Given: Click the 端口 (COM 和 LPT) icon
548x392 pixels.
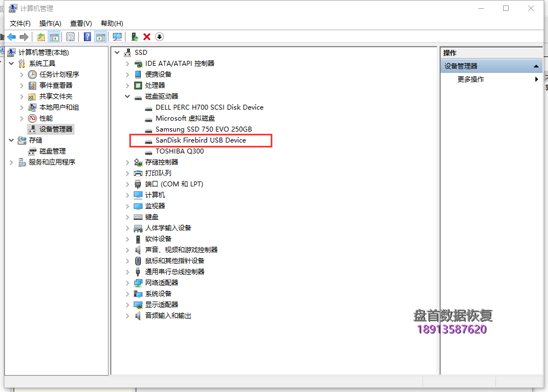Looking at the screenshot, I should tap(138, 184).
